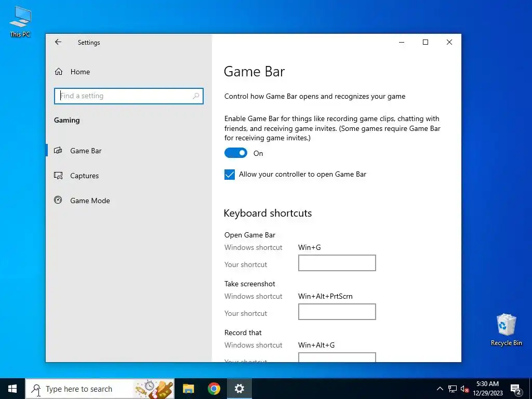Close the Settings window
The image size is (532, 399).
point(449,42)
